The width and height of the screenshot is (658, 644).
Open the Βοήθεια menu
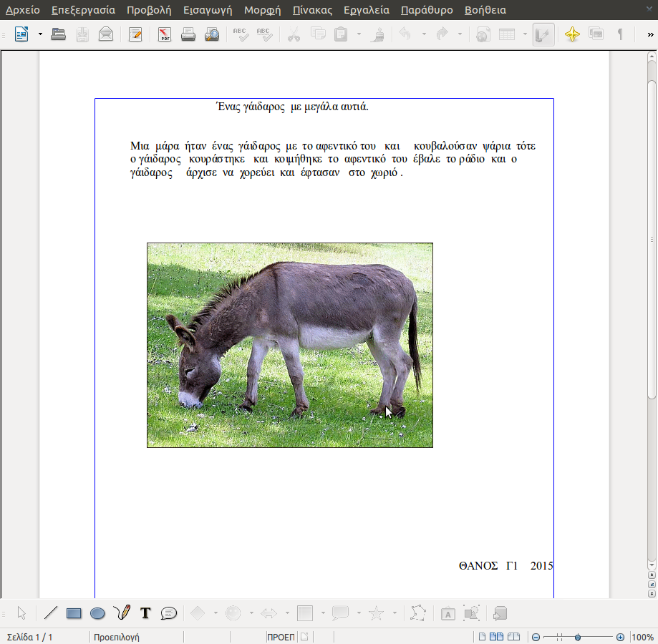click(485, 9)
